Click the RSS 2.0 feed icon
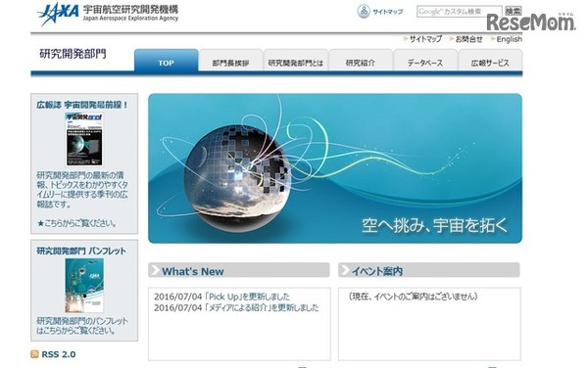 click(x=34, y=354)
